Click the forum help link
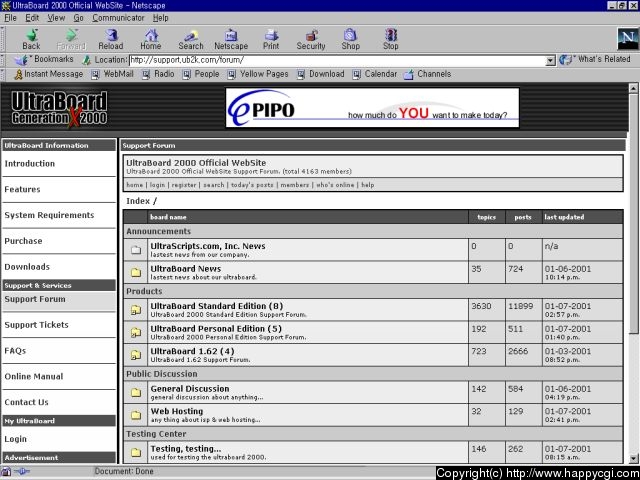This screenshot has height=480, width=640. [x=367, y=185]
